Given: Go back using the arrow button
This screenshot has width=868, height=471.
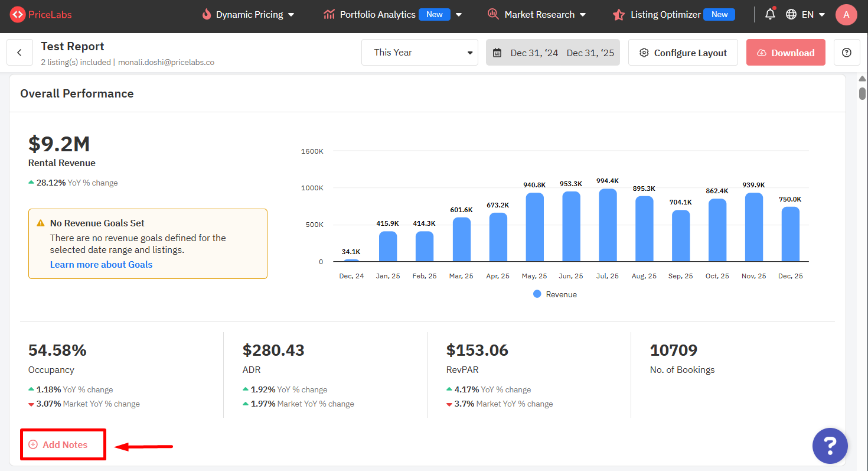Looking at the screenshot, I should 19,53.
